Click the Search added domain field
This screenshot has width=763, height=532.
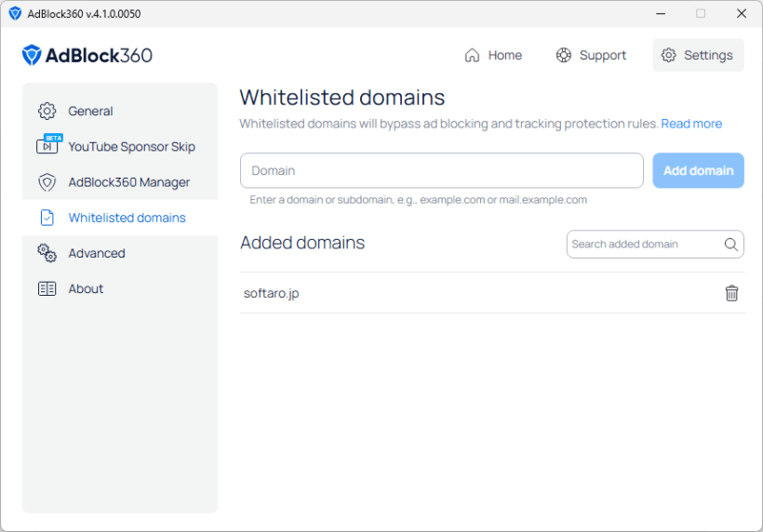pyautogui.click(x=642, y=245)
